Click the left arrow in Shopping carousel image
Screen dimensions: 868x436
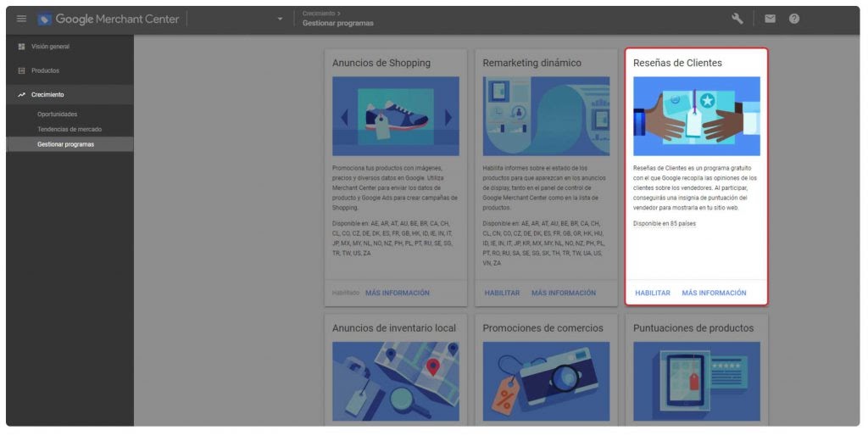click(345, 117)
